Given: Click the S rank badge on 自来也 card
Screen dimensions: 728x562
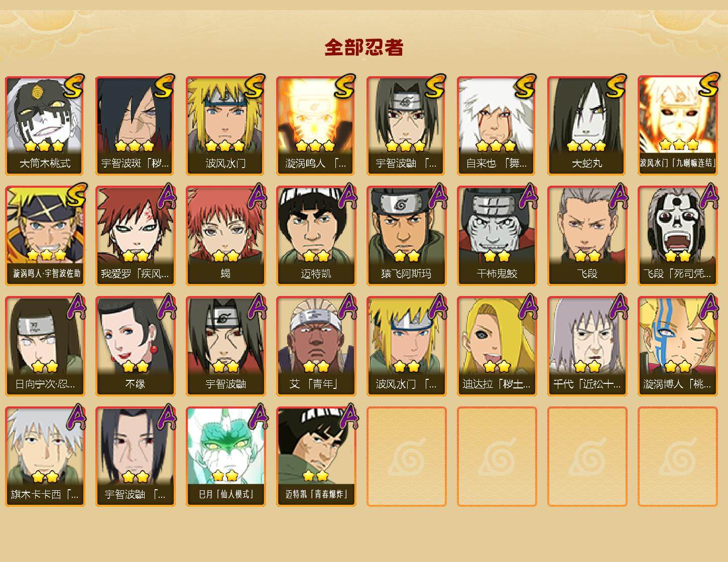Looking at the screenshot, I should click(x=525, y=86).
